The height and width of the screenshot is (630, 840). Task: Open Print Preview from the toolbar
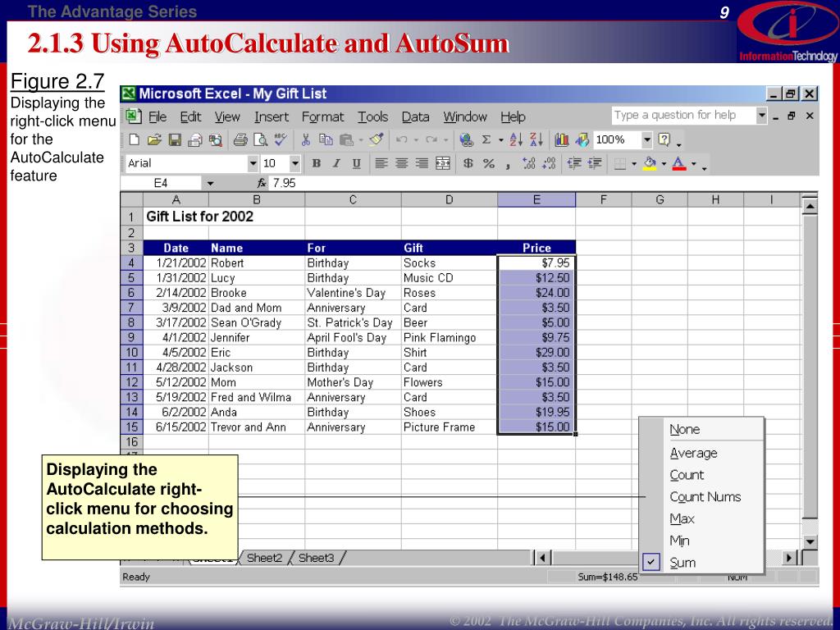[x=260, y=140]
